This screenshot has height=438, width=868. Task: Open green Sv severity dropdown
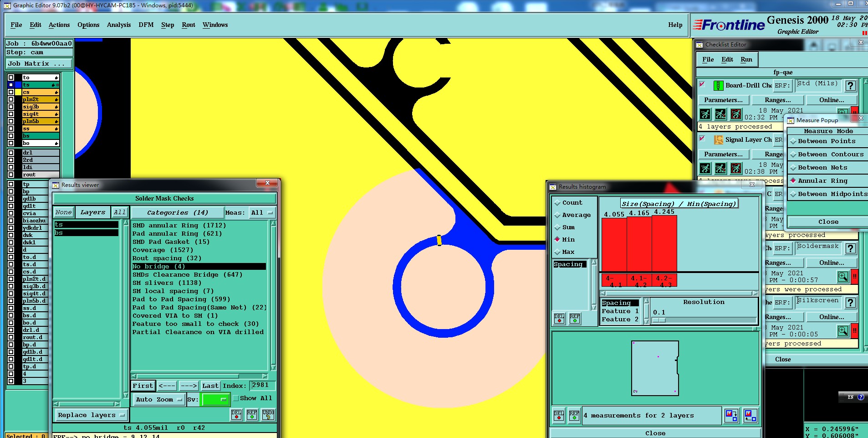215,400
